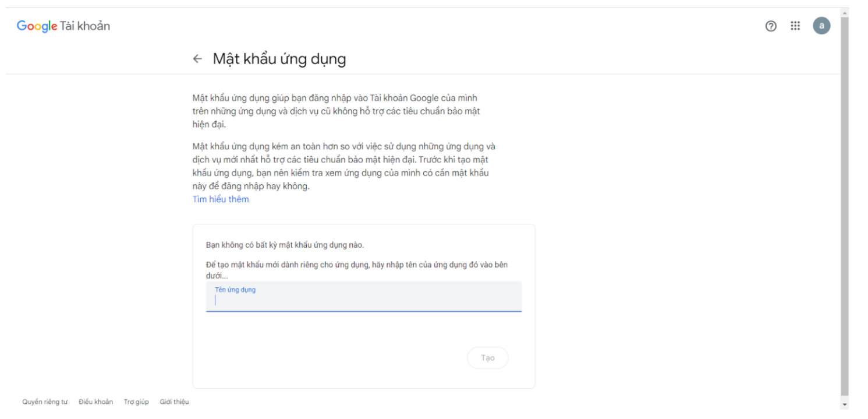Go back using the left arrow
The image size is (868, 419).
(x=197, y=59)
